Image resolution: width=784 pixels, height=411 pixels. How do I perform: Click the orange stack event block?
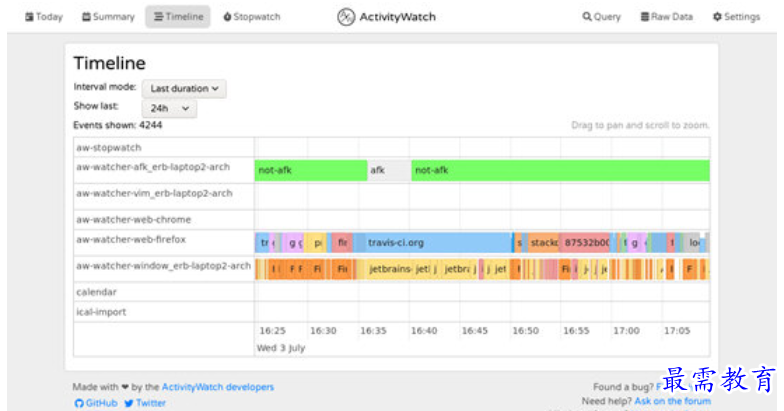click(544, 242)
